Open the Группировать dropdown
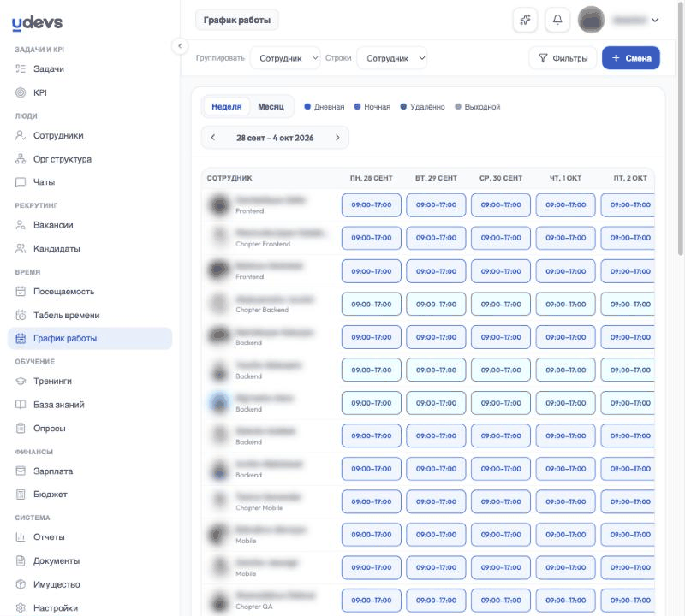The image size is (685, 616). coord(285,58)
